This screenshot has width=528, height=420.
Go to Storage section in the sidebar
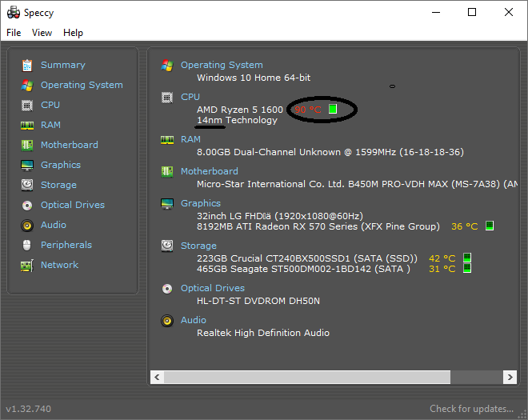(58, 185)
